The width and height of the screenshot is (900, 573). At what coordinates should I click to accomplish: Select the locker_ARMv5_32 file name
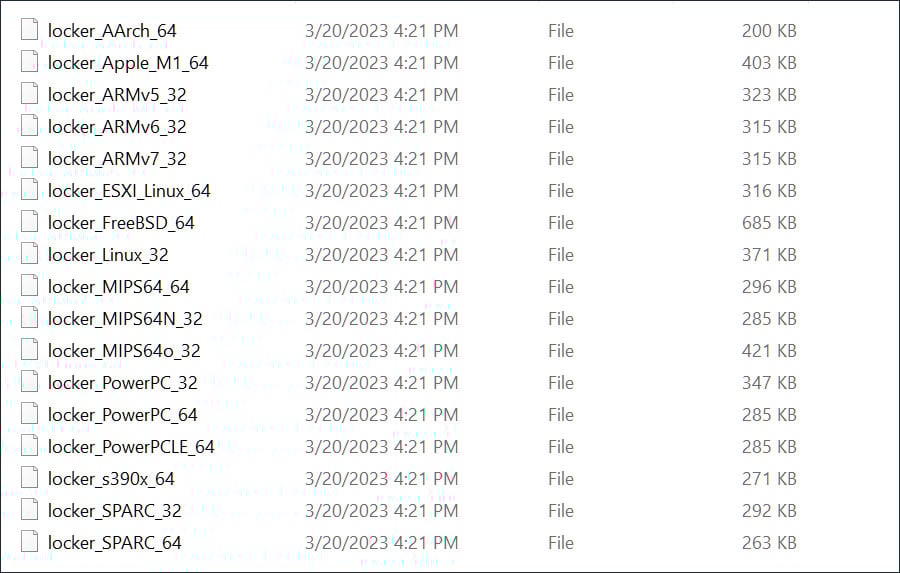[117, 95]
